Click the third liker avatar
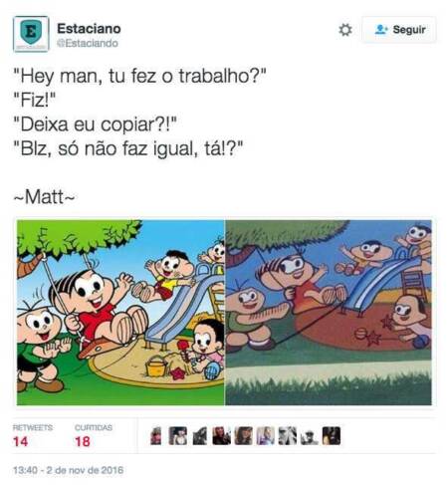448x485 pixels. [x=200, y=436]
